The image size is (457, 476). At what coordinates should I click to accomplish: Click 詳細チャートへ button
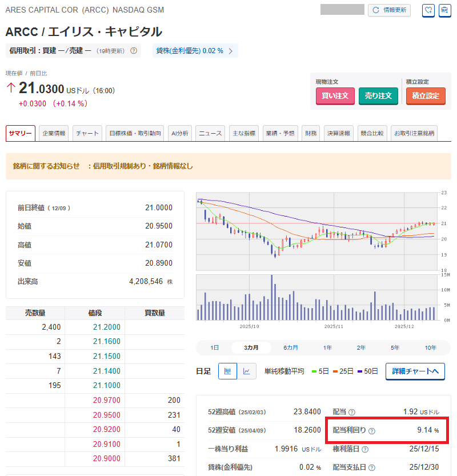[415, 371]
